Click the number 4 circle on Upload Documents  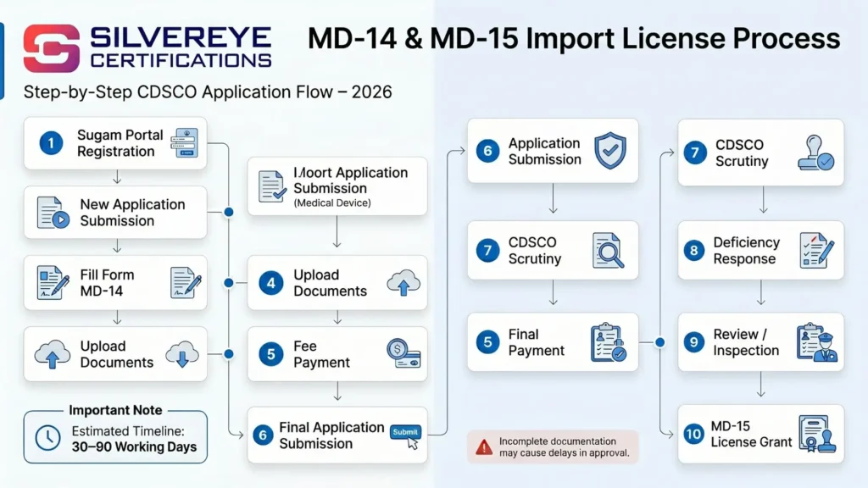(270, 283)
